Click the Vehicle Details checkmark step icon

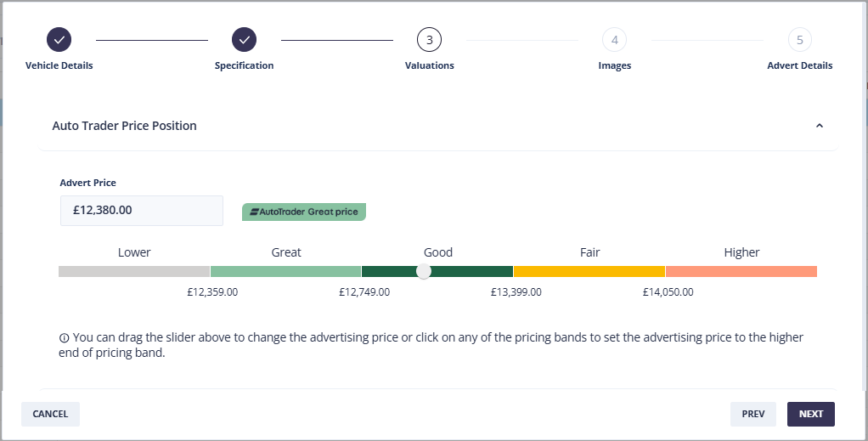[59, 39]
